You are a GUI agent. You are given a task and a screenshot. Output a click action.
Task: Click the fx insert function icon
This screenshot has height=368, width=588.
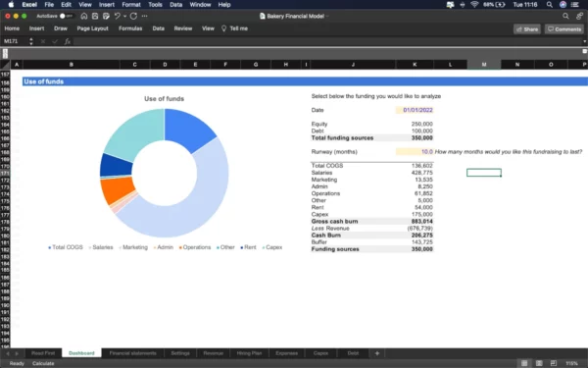click(x=67, y=41)
